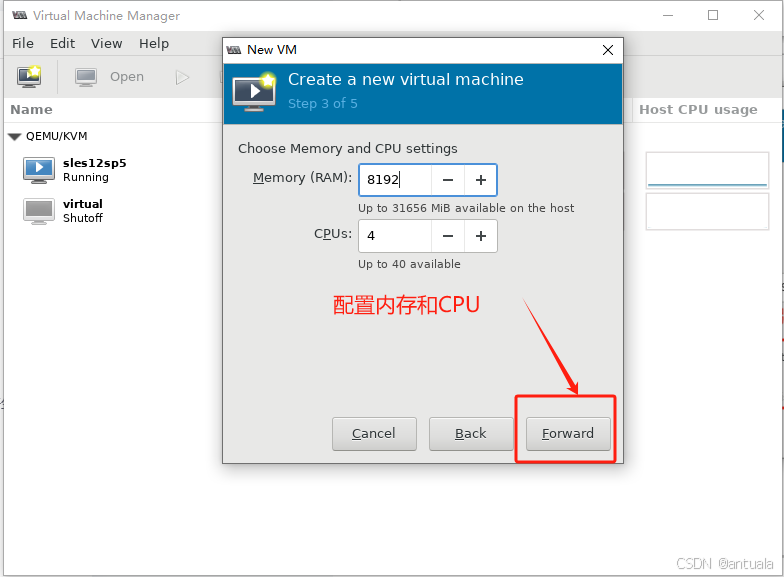The image size is (784, 577).
Task: Click the sles12sp5 CPU usage graph
Action: click(x=707, y=170)
